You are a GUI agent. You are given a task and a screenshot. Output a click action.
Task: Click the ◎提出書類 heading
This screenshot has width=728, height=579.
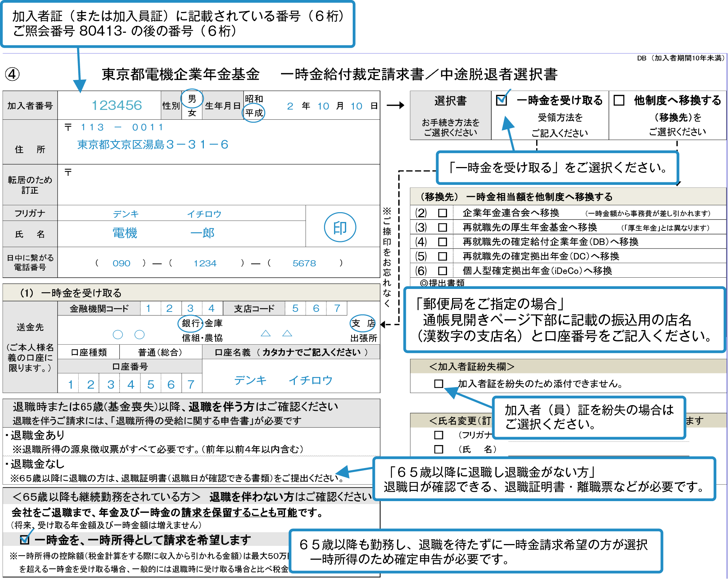[442, 283]
